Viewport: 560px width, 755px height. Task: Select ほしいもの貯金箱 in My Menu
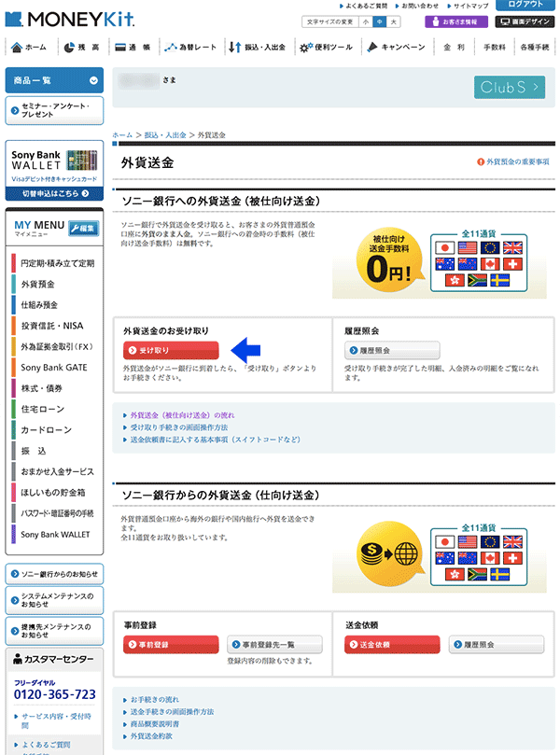(x=53, y=493)
